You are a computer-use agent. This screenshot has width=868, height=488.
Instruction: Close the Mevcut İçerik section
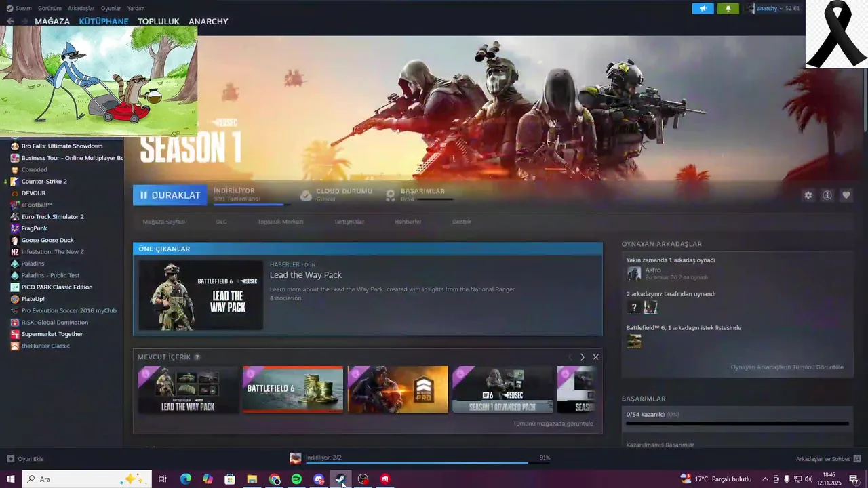pos(595,357)
